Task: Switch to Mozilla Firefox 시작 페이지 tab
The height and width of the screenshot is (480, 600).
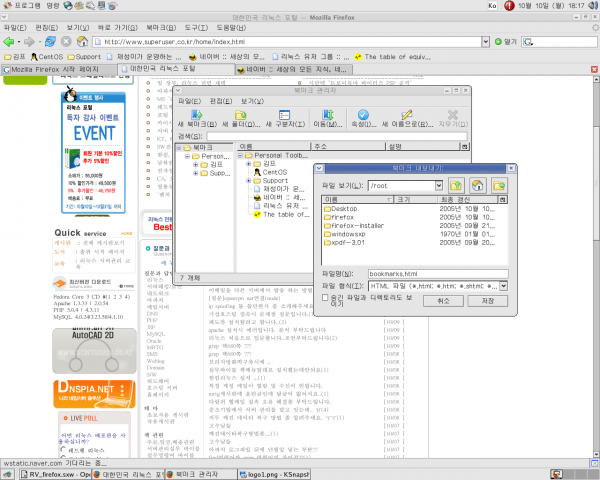Action: (x=59, y=69)
